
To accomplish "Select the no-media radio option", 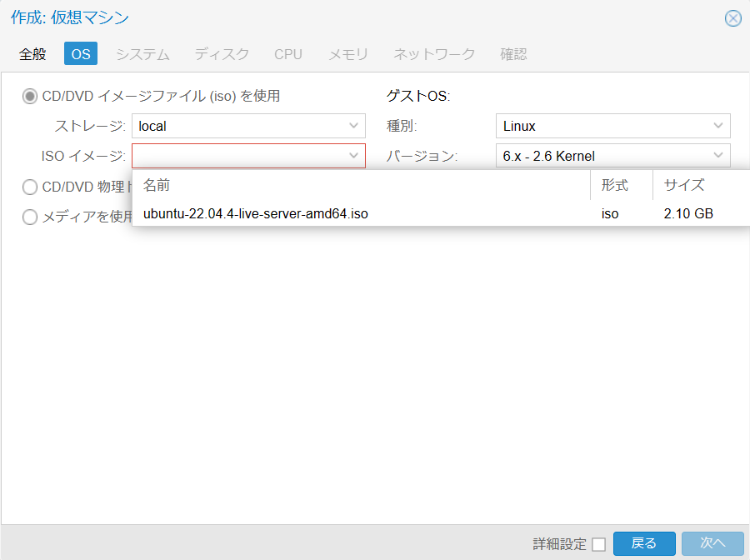I will 30,217.
